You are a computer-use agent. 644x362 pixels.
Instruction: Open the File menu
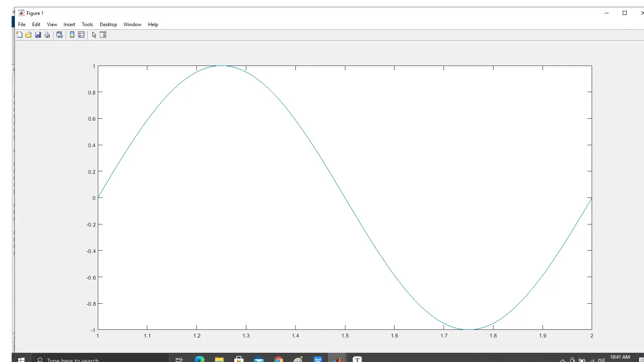(22, 25)
